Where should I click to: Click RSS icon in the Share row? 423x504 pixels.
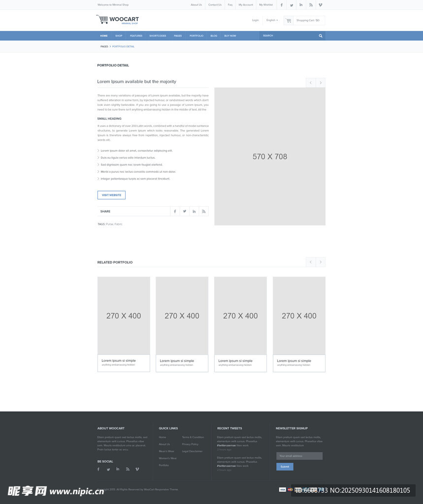point(203,211)
